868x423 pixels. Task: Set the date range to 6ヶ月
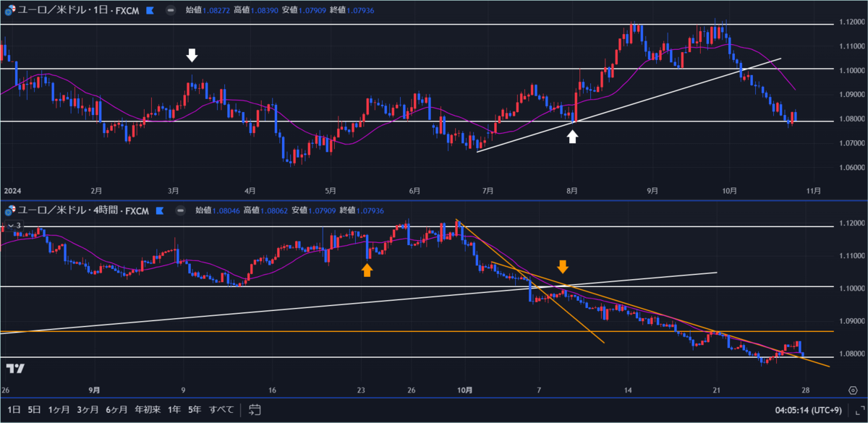coord(117,410)
